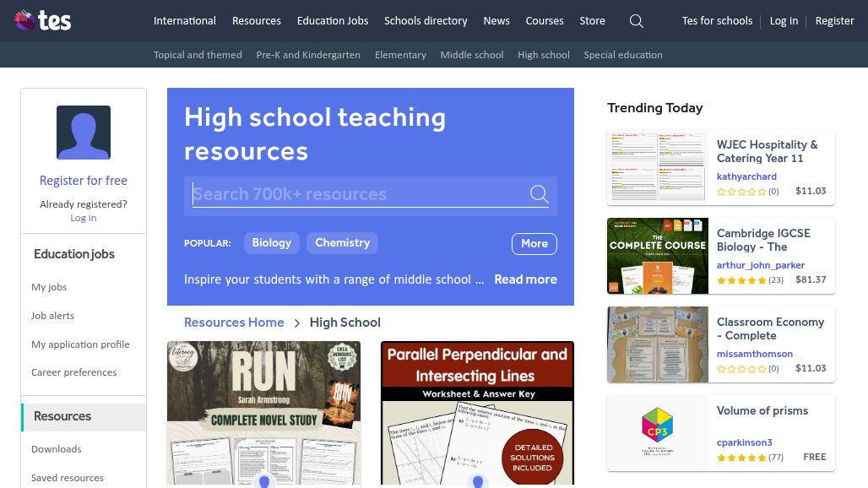
Task: Click star rating of Cambridge IGCSE Biology
Action: 741,280
